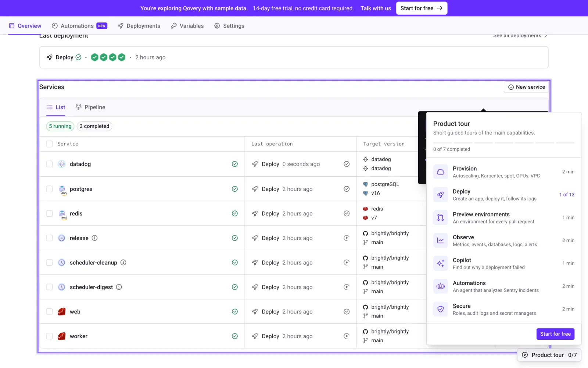Go to the Automations tab
This screenshot has width=588, height=368.
(79, 26)
